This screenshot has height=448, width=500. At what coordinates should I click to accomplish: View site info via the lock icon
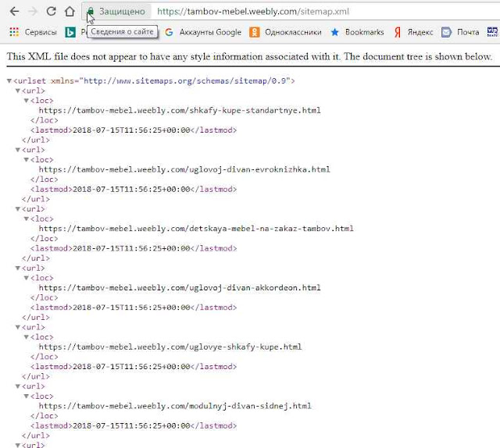pyautogui.click(x=91, y=12)
